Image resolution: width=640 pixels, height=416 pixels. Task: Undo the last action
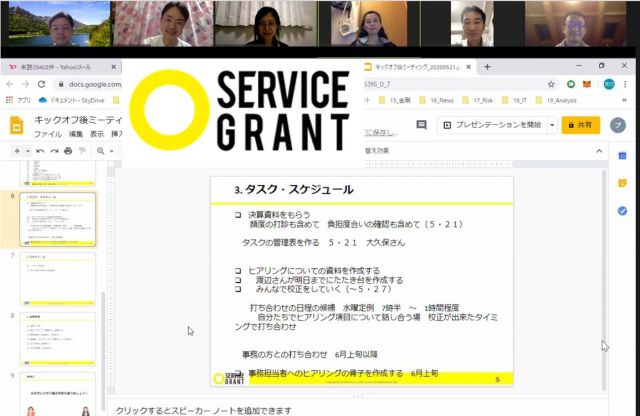coord(40,151)
